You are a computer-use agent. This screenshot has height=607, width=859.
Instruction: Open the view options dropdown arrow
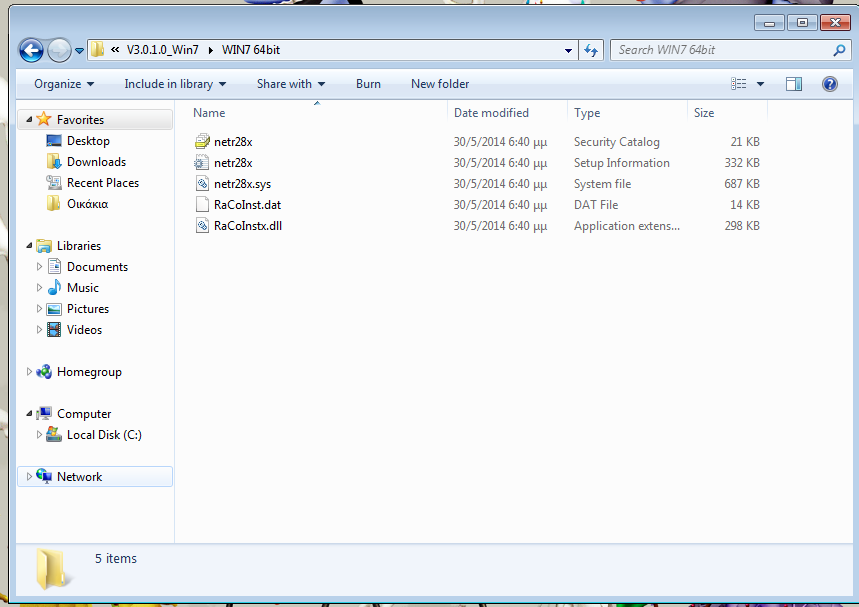point(760,84)
